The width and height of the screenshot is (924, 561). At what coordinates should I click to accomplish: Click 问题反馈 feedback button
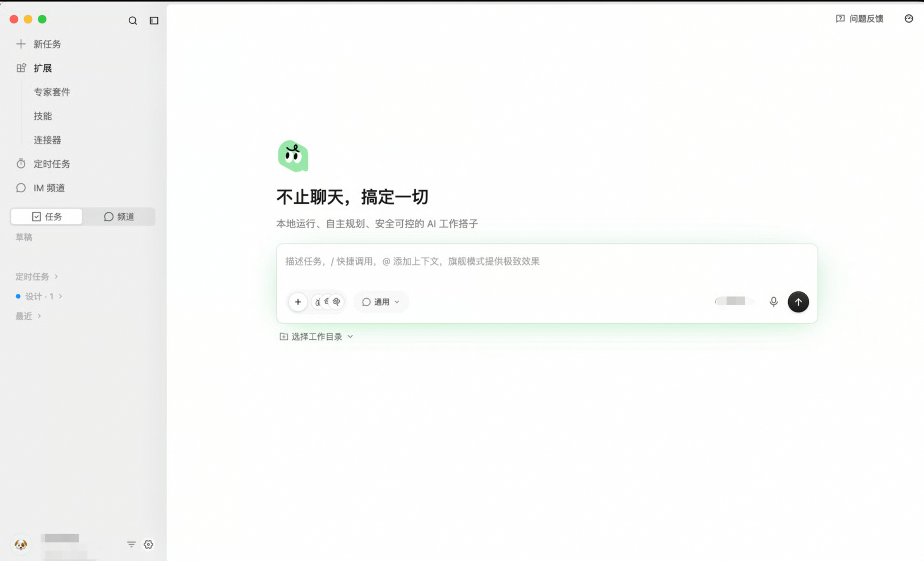[x=860, y=19]
